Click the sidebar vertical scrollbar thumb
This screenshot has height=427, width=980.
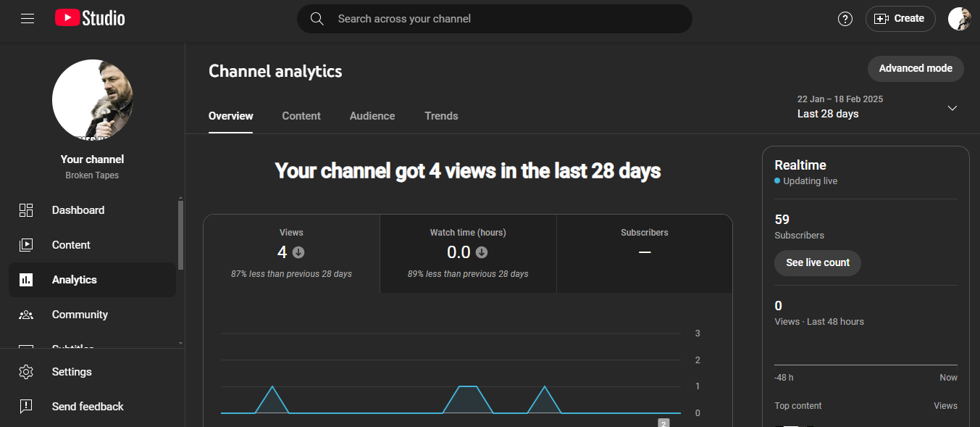(x=180, y=235)
